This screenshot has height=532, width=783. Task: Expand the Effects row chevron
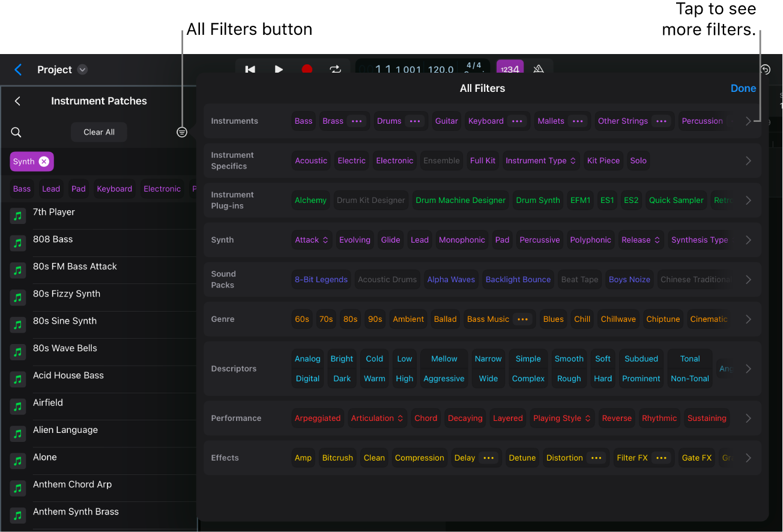click(x=748, y=458)
